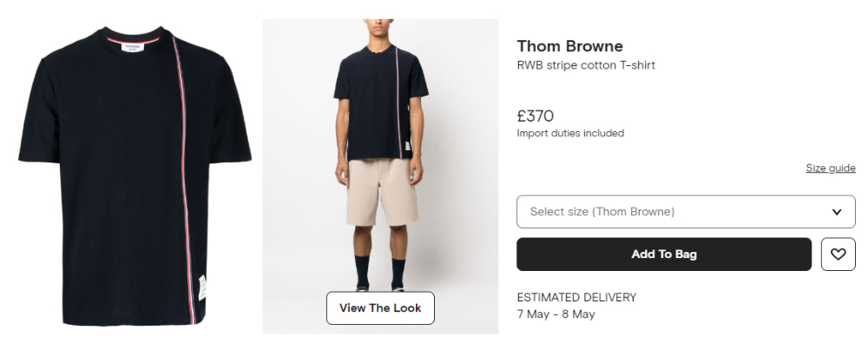Click the chevron arrow in size selector
868x337 pixels.
(x=837, y=212)
